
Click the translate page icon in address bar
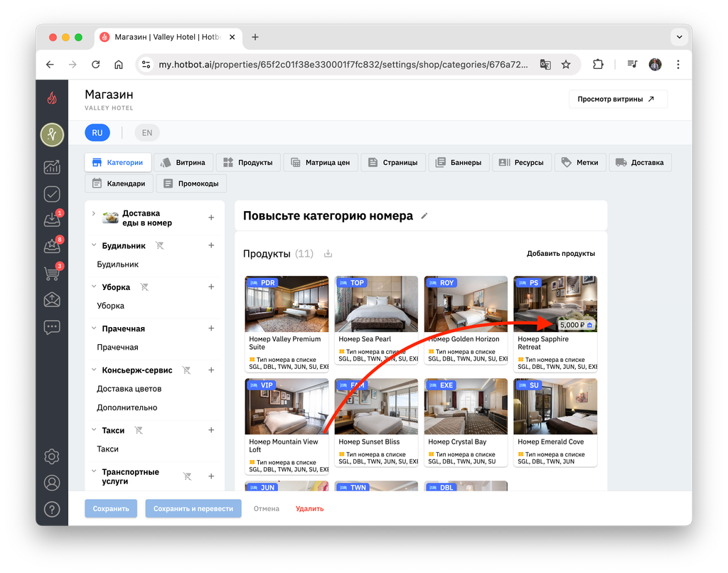point(545,65)
